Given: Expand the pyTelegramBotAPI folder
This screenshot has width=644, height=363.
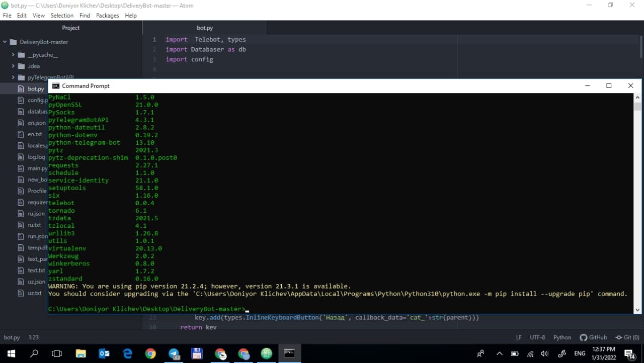Looking at the screenshot, I should (13, 77).
